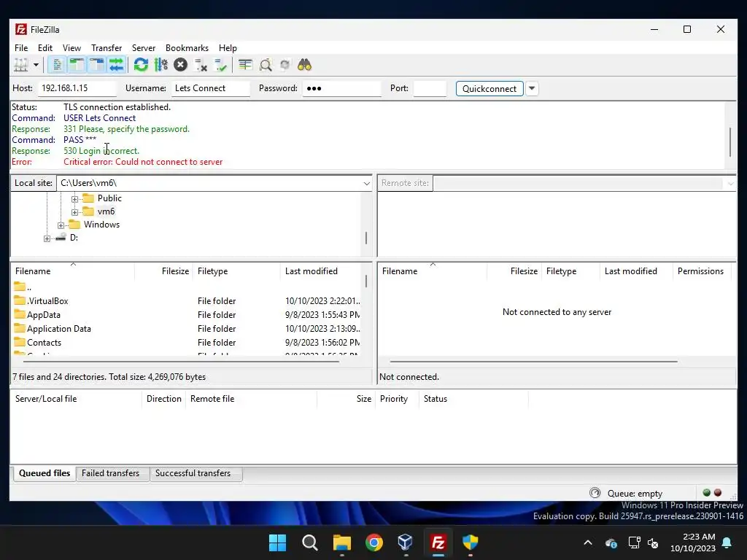Toggle transfer queue display
Image resolution: width=747 pixels, height=560 pixels.
[x=116, y=65]
